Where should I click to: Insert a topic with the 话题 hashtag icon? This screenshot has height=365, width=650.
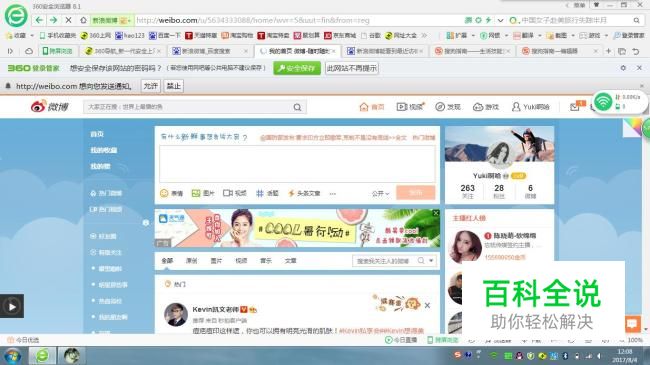click(267, 193)
